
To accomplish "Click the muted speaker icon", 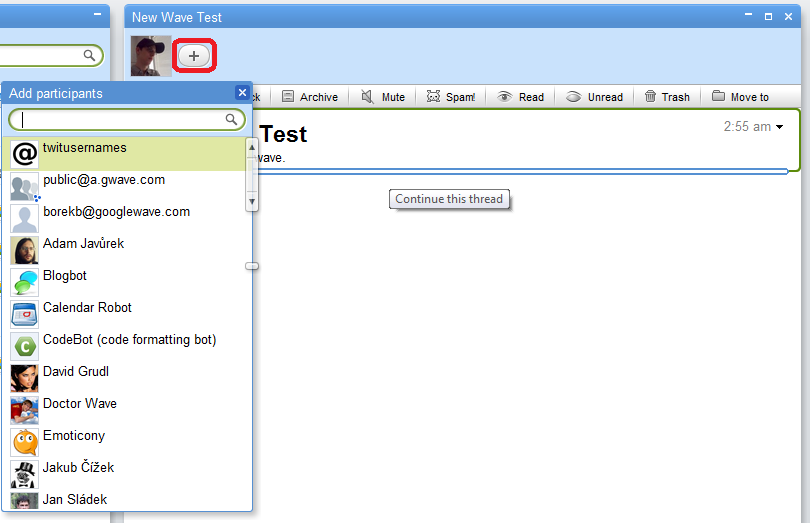I will coord(367,97).
